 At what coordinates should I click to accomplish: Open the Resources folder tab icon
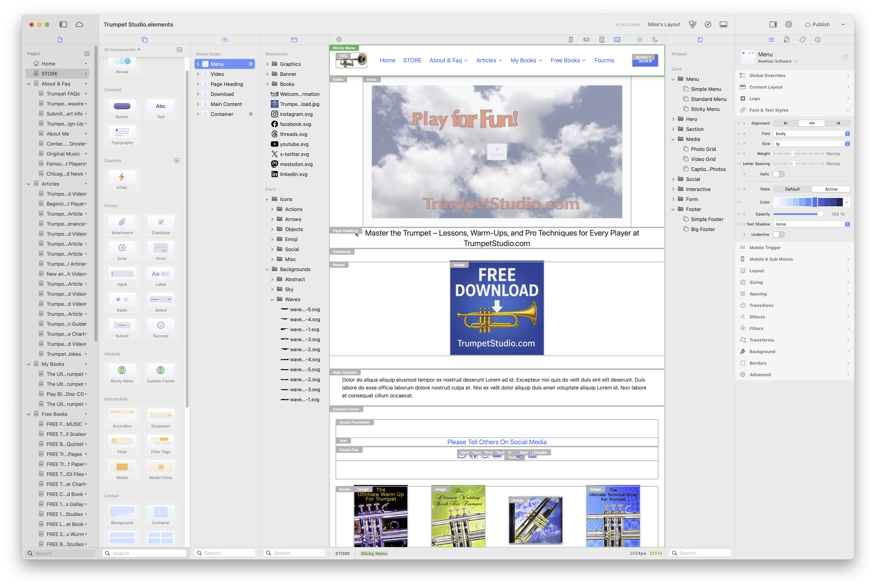[294, 40]
